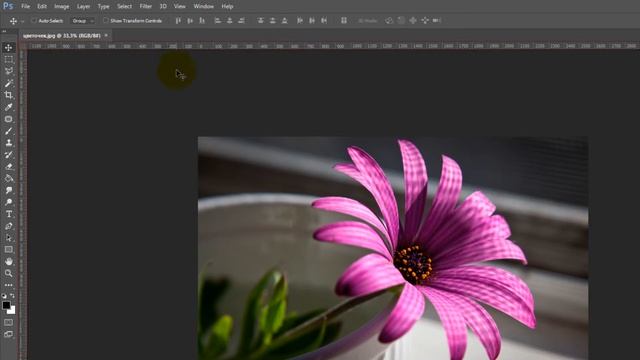
Task: Select the Hand tool
Action: pos(8,261)
